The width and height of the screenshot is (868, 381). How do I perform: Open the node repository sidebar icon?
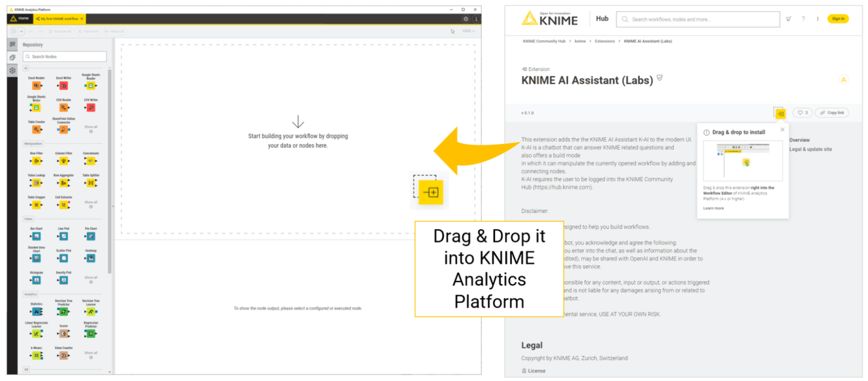pos(12,58)
